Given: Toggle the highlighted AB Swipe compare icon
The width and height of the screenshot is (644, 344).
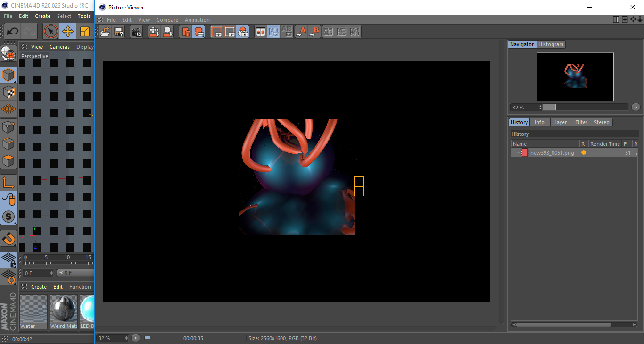Looking at the screenshot, I should point(273,32).
